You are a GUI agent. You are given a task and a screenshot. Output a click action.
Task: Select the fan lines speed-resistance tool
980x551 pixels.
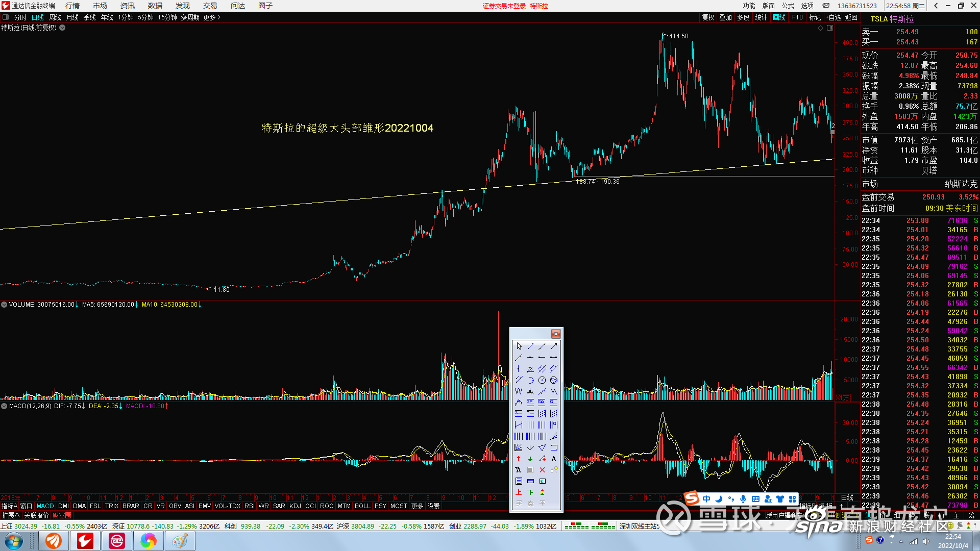[x=554, y=436]
